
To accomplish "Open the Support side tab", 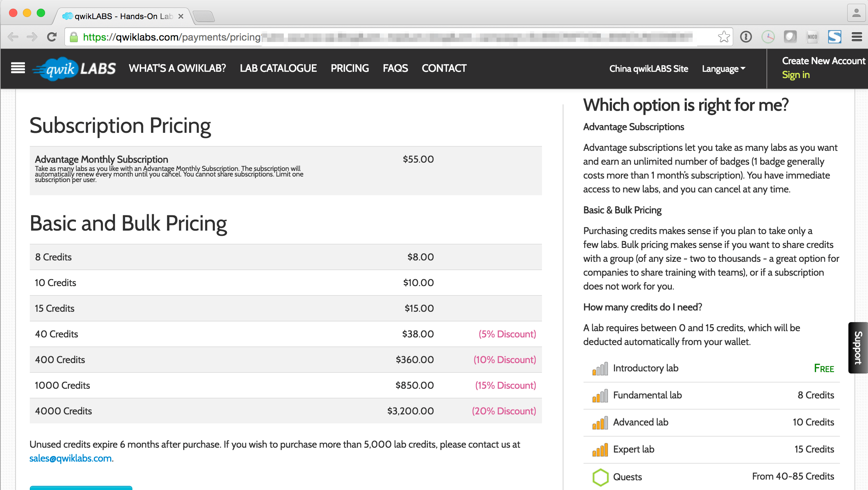I will (x=858, y=348).
